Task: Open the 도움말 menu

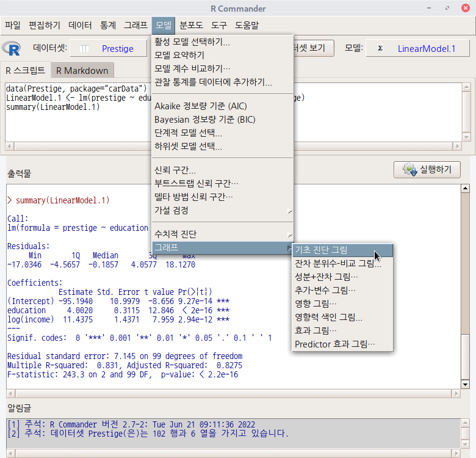Action: click(247, 25)
